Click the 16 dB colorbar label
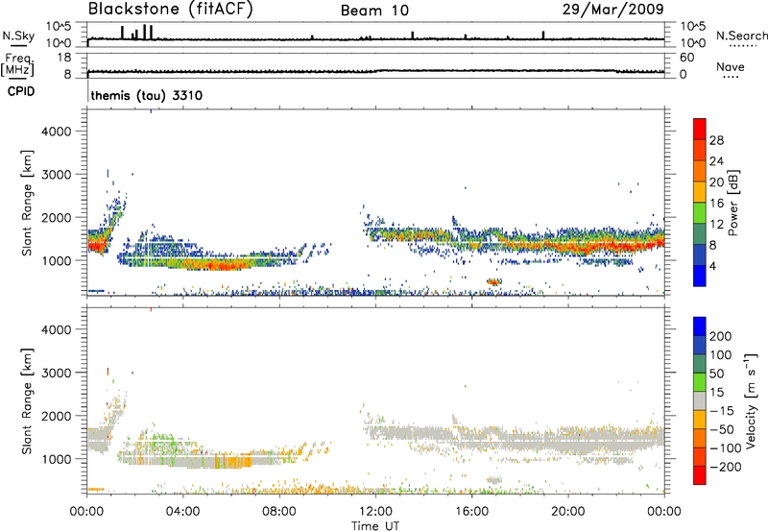768x532 pixels. point(716,204)
